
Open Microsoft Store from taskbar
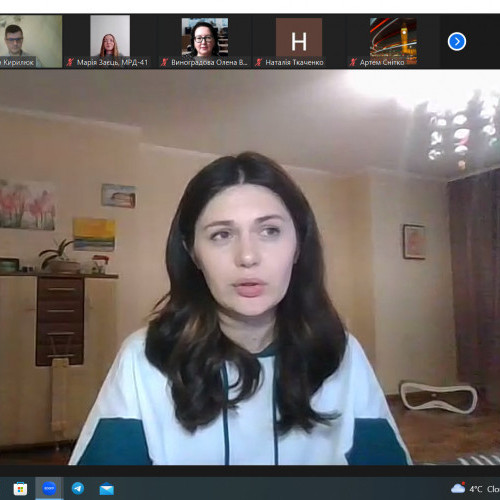(x=20, y=489)
